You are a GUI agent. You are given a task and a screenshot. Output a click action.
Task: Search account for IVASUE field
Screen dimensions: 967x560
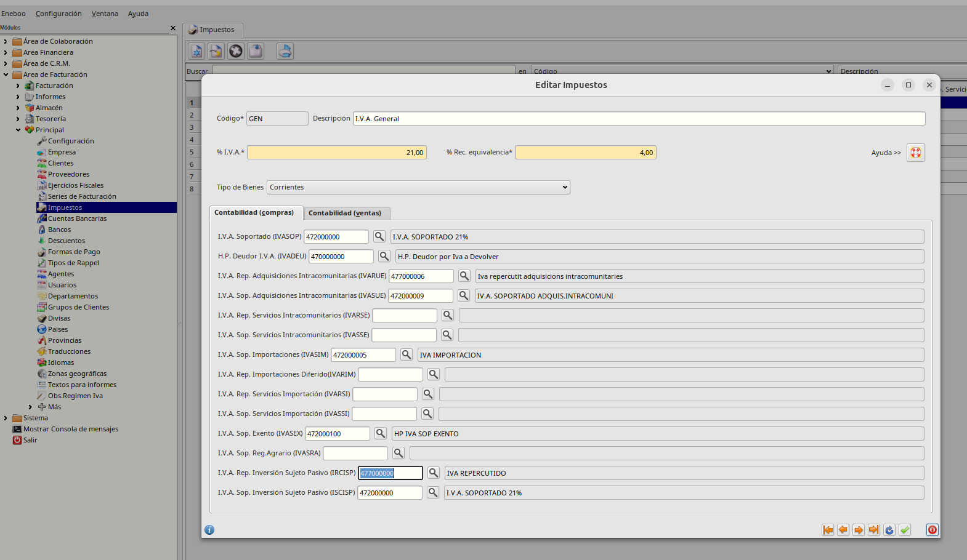point(464,295)
